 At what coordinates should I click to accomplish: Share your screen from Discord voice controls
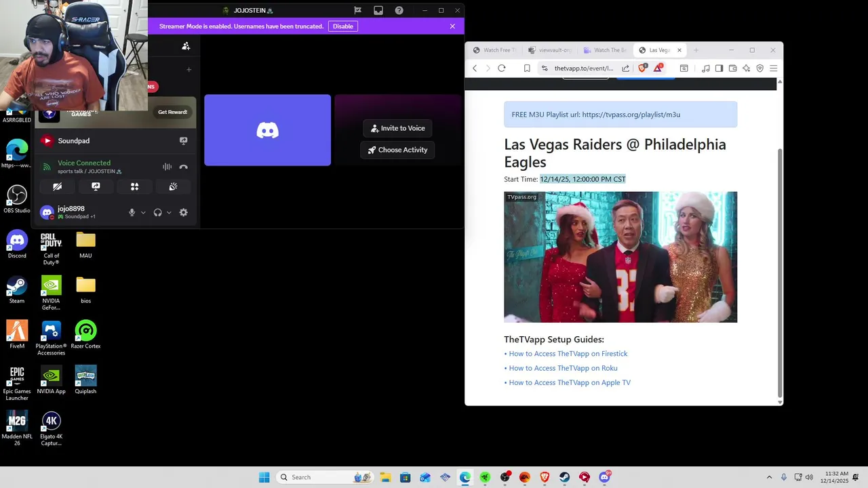coord(96,186)
